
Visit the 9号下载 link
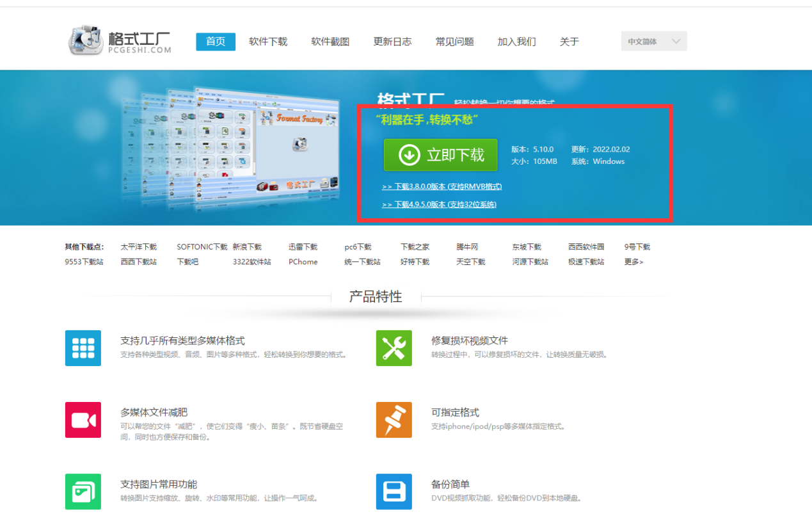tap(637, 247)
